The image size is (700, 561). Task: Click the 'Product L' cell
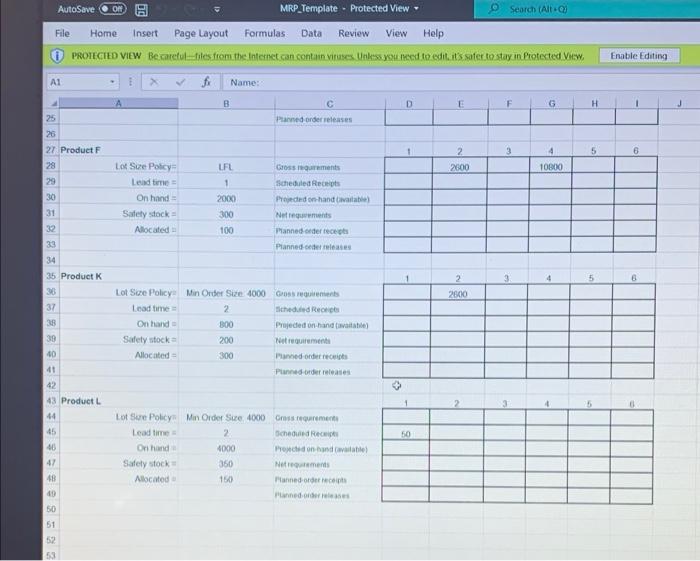pyautogui.click(x=81, y=401)
